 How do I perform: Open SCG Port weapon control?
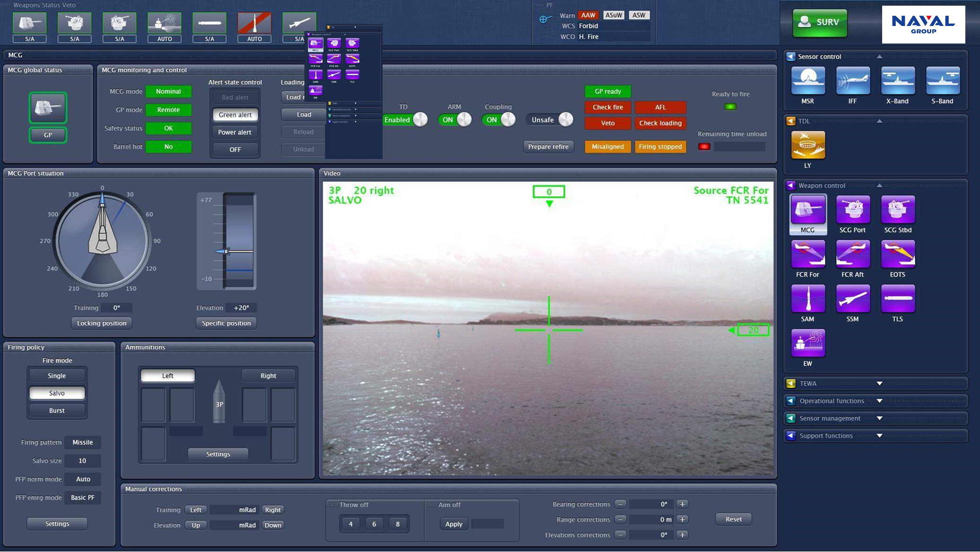click(x=852, y=210)
